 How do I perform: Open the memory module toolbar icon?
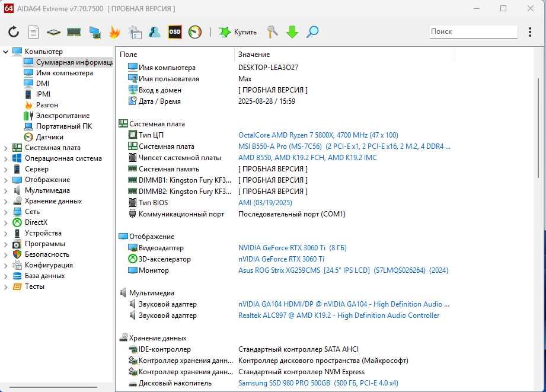click(x=74, y=33)
